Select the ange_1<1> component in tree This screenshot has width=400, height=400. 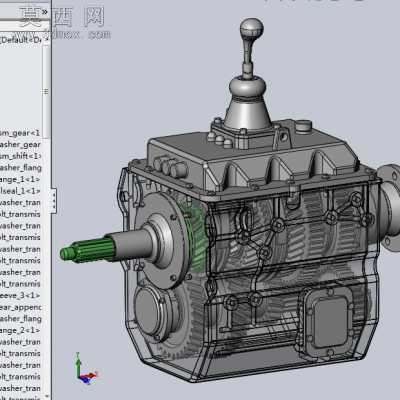(20, 179)
